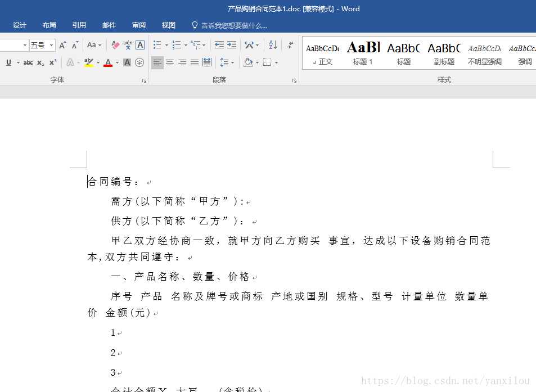This screenshot has height=392, width=536.
Task: Open the Sort icon in the paragraph group
Action: (272, 44)
